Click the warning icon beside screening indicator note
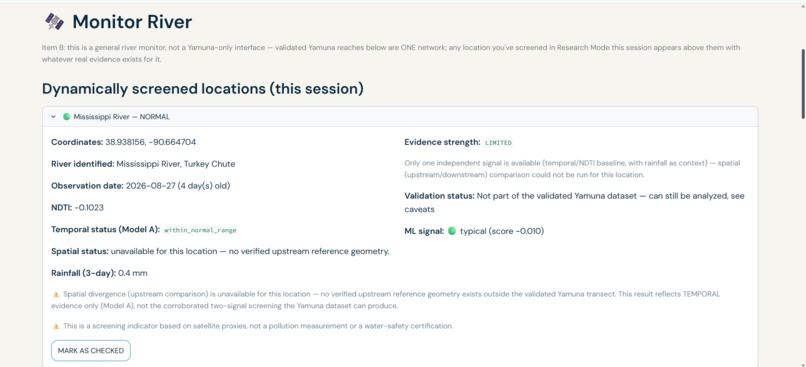This screenshot has width=806, height=367. pyautogui.click(x=56, y=326)
